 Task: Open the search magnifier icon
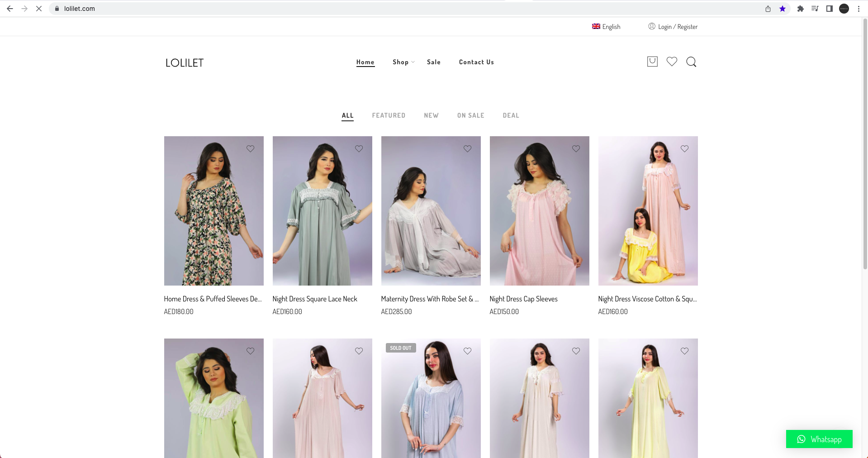pyautogui.click(x=691, y=62)
